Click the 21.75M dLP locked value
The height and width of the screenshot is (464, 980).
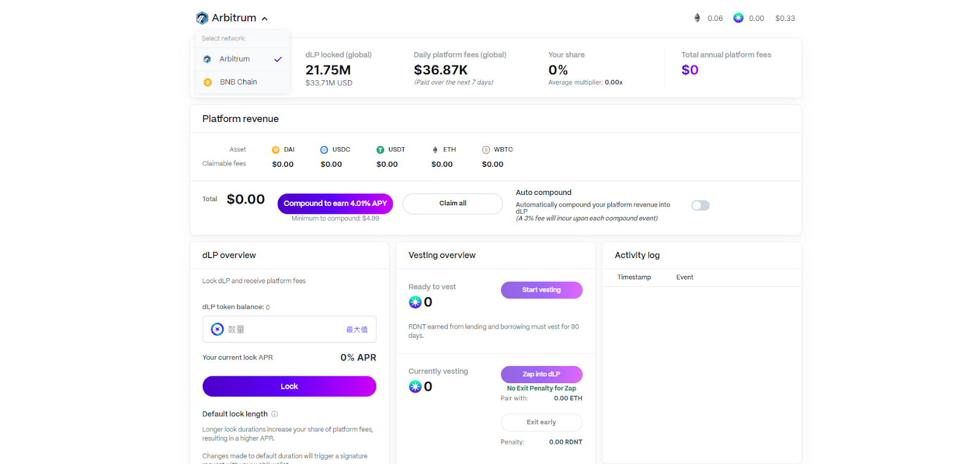pyautogui.click(x=328, y=70)
